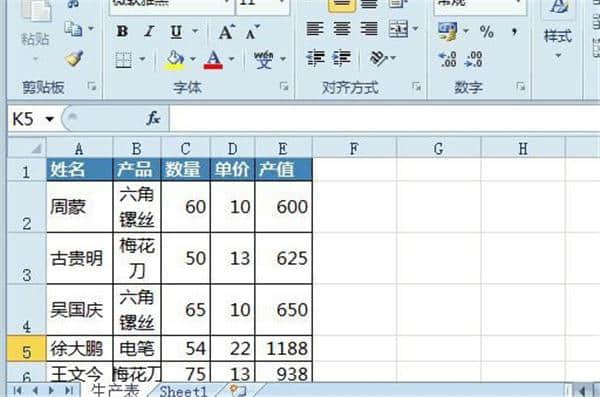Open the Name Box dropdown arrow
Image resolution: width=600 pixels, height=397 pixels.
(x=49, y=119)
